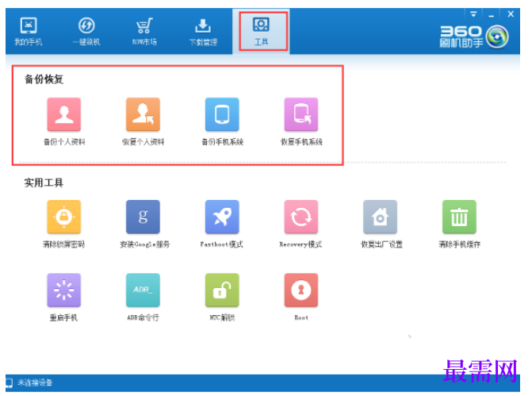
Task: Expand the title bar dropdown menu arrow
Action: tap(473, 14)
